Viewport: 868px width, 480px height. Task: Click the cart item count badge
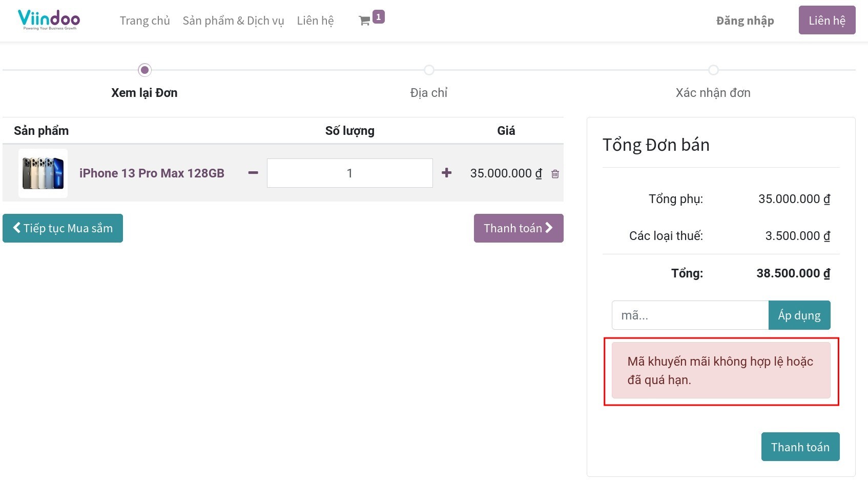pyautogui.click(x=378, y=16)
